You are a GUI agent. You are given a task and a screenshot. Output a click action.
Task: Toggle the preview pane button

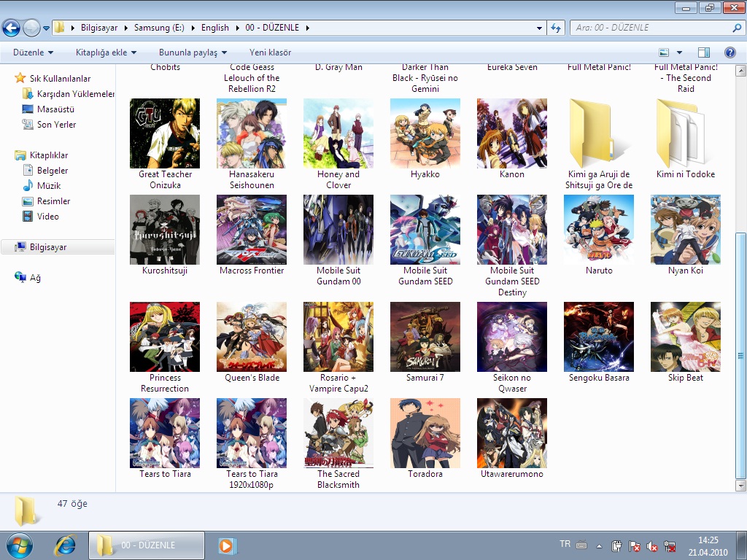703,52
